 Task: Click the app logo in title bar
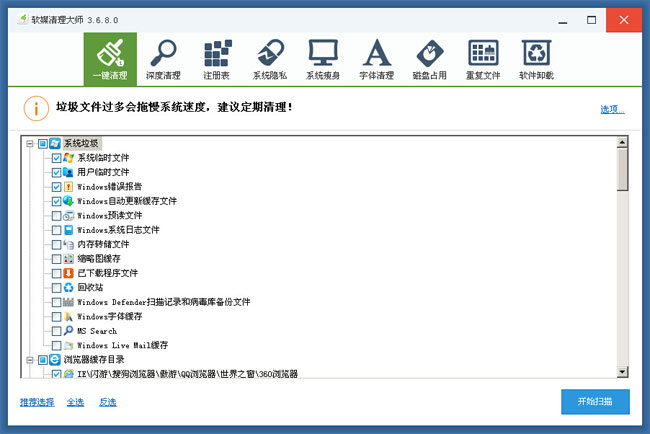pyautogui.click(x=23, y=19)
